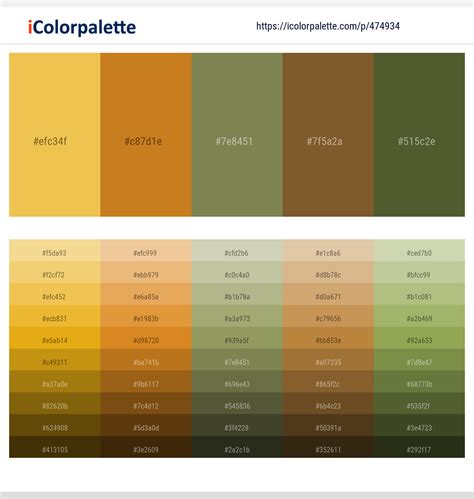This screenshot has width=474, height=499.
Task: Click the #413105 darkest yellow-brown shade
Action: pos(55,447)
